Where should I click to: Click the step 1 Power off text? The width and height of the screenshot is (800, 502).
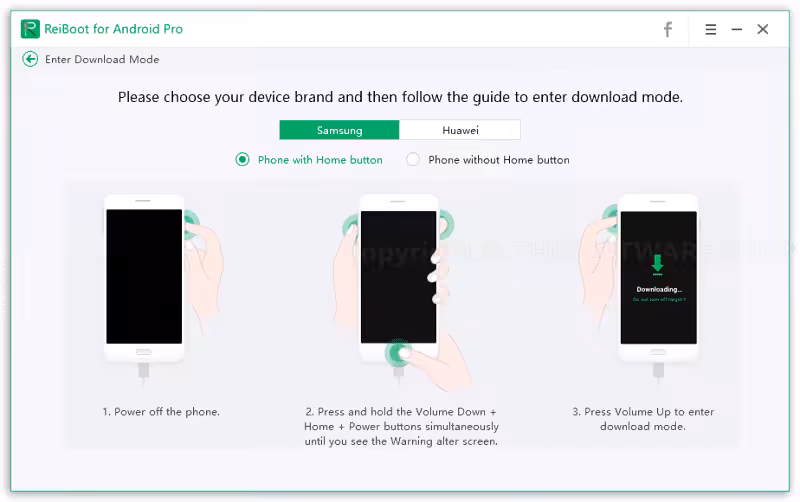(x=161, y=412)
